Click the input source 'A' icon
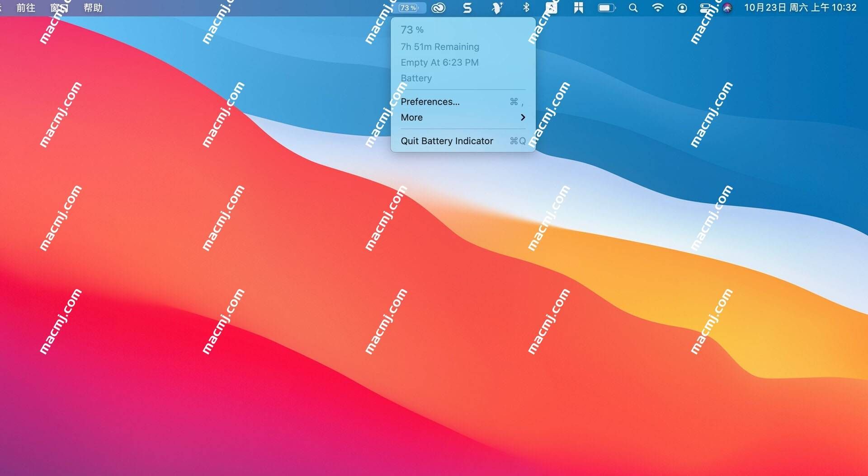The width and height of the screenshot is (868, 476). pos(551,8)
